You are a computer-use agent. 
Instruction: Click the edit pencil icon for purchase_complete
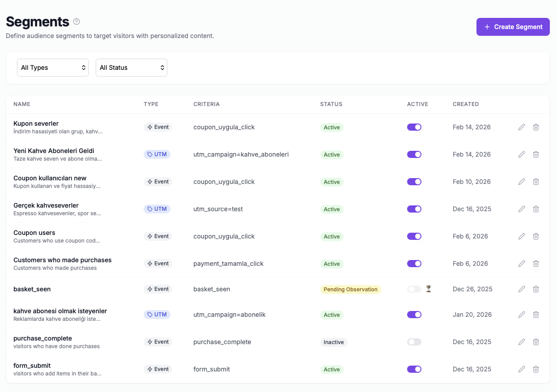(522, 342)
